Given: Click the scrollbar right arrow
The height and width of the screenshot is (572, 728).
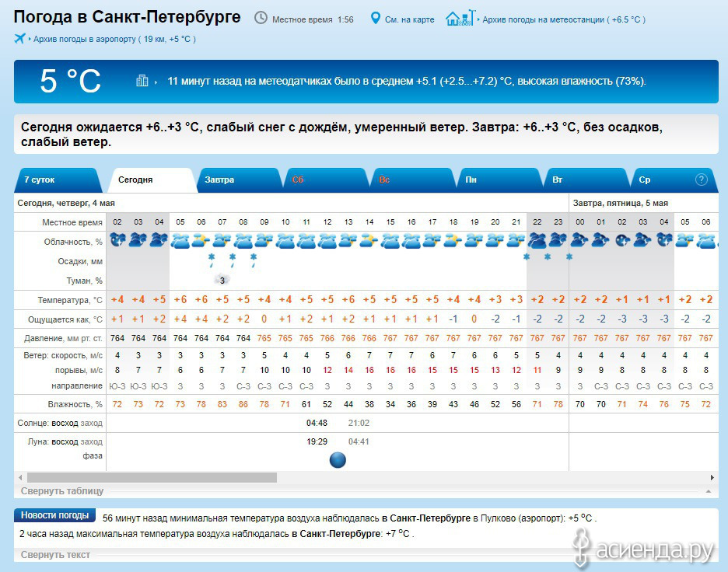Looking at the screenshot, I should coord(712,477).
